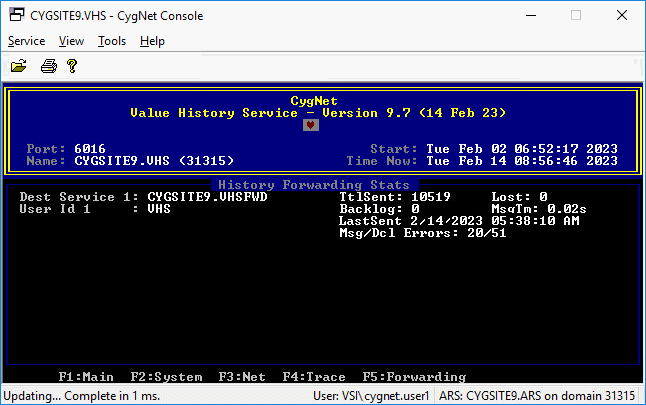
Task: Minimize the CygNet Console window
Action: click(x=531, y=16)
